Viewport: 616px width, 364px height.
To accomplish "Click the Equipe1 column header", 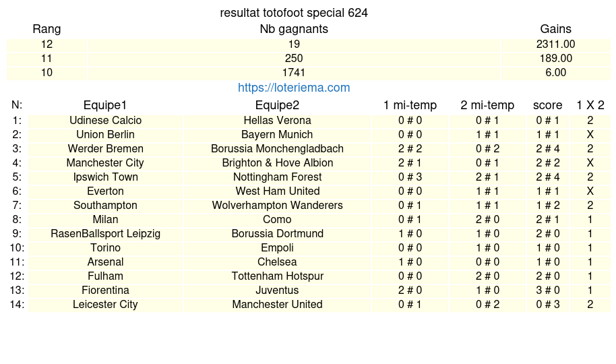I will [x=105, y=105].
